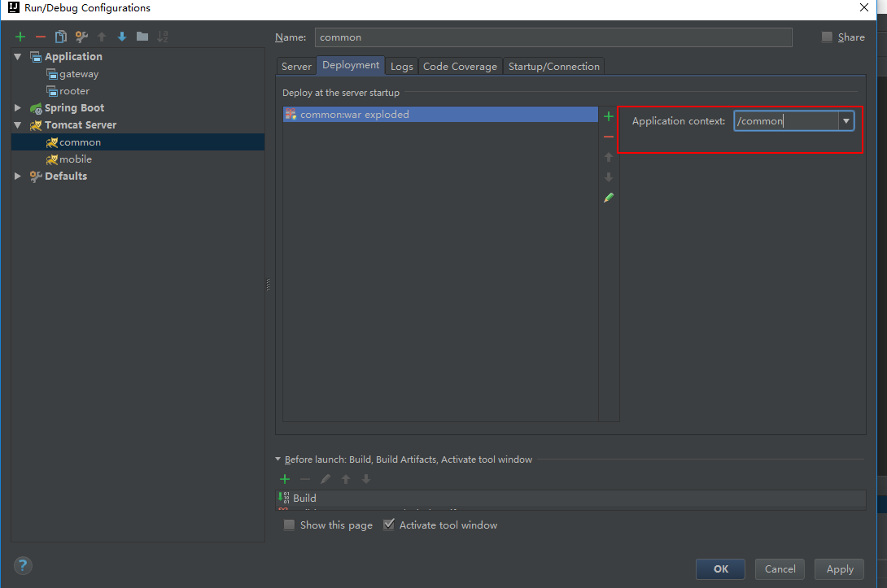The width and height of the screenshot is (887, 588).
Task: Remove the selected run configuration
Action: [x=40, y=37]
